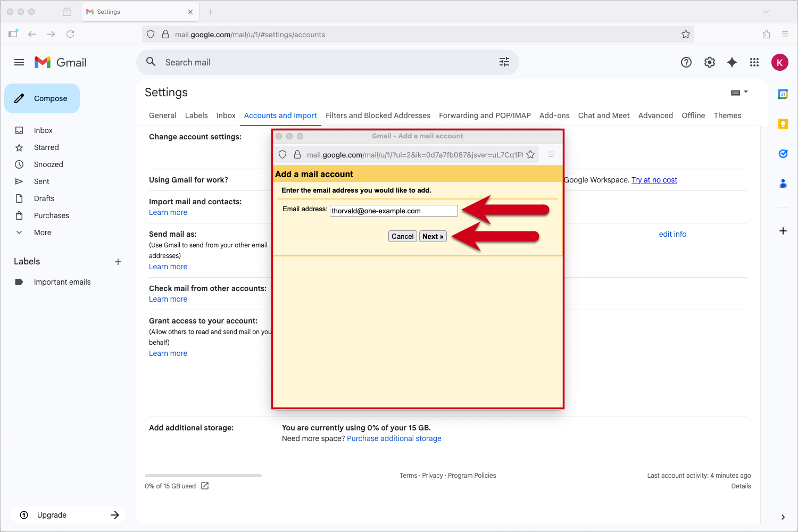Expand the More sidebar section
This screenshot has height=532, width=798.
pyautogui.click(x=43, y=232)
